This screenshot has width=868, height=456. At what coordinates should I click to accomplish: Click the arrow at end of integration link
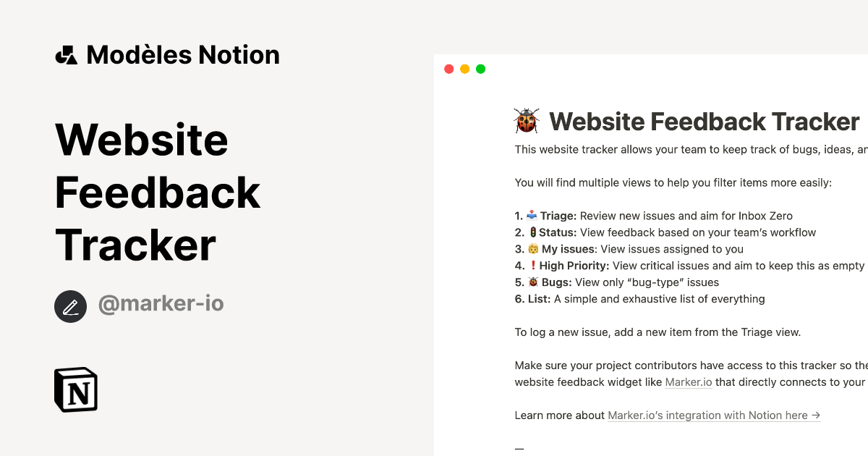[817, 415]
